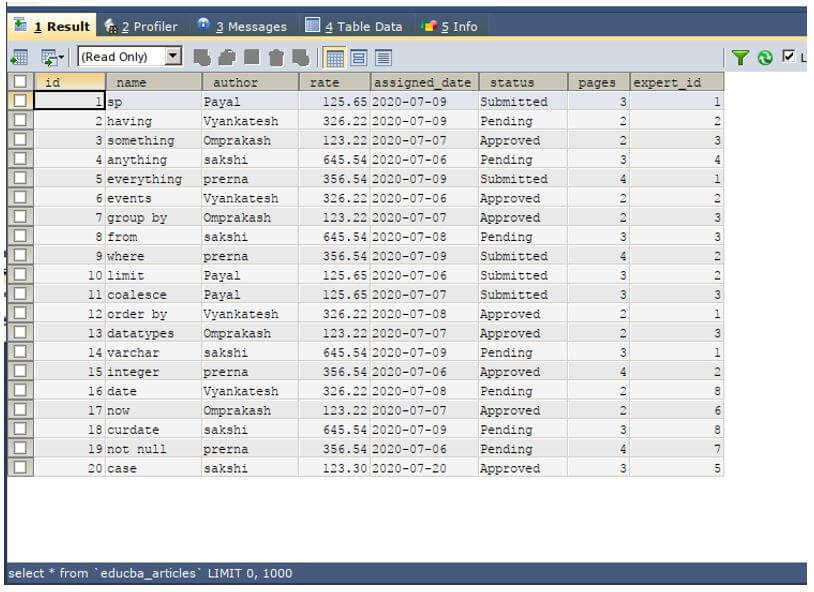Screen dimensions: 814x592
Task: Click the export result set icon
Action: (19, 57)
